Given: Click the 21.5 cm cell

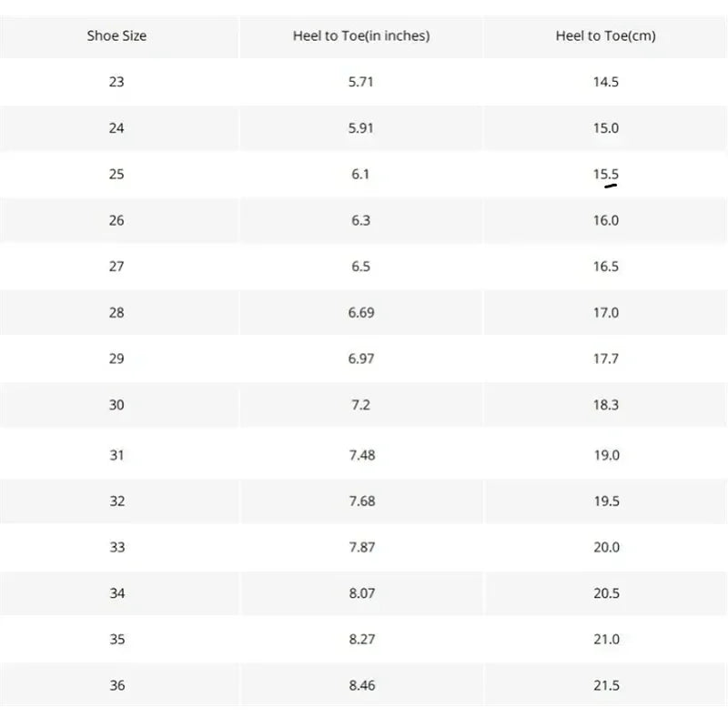Looking at the screenshot, I should (x=606, y=685).
